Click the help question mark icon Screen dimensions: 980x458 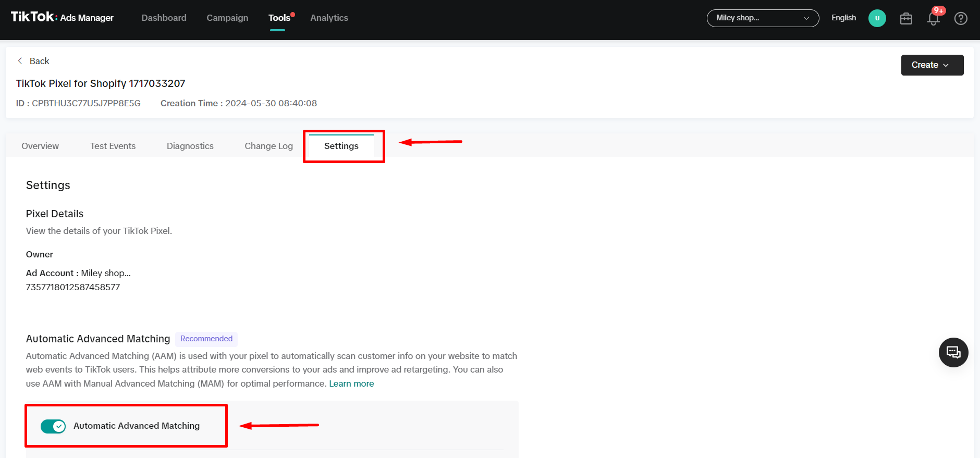point(960,19)
